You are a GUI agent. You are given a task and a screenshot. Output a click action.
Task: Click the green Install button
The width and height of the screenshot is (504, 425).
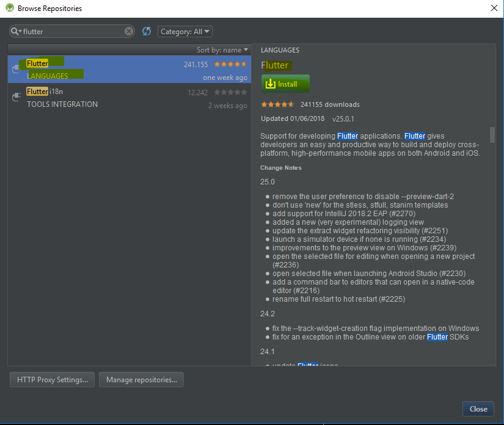(x=285, y=84)
